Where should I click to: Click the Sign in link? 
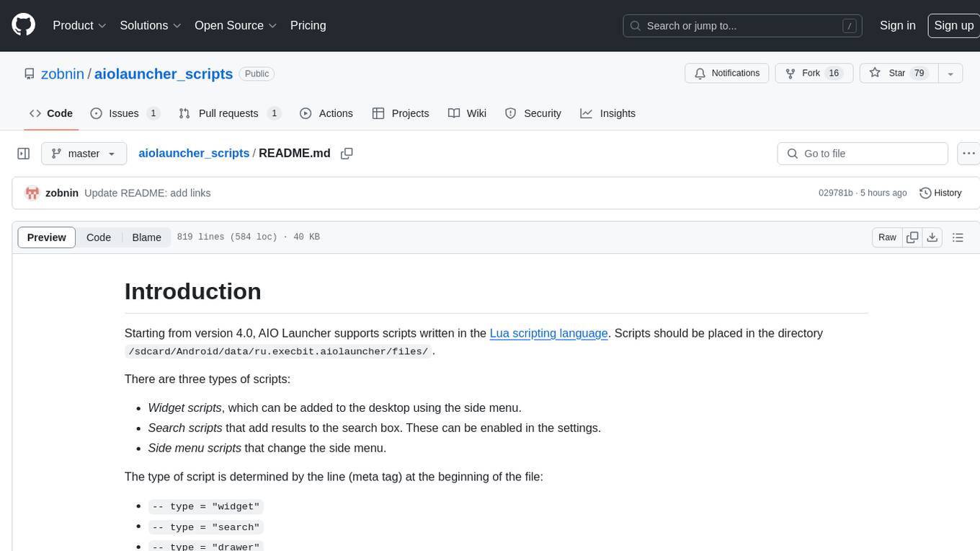pyautogui.click(x=897, y=25)
